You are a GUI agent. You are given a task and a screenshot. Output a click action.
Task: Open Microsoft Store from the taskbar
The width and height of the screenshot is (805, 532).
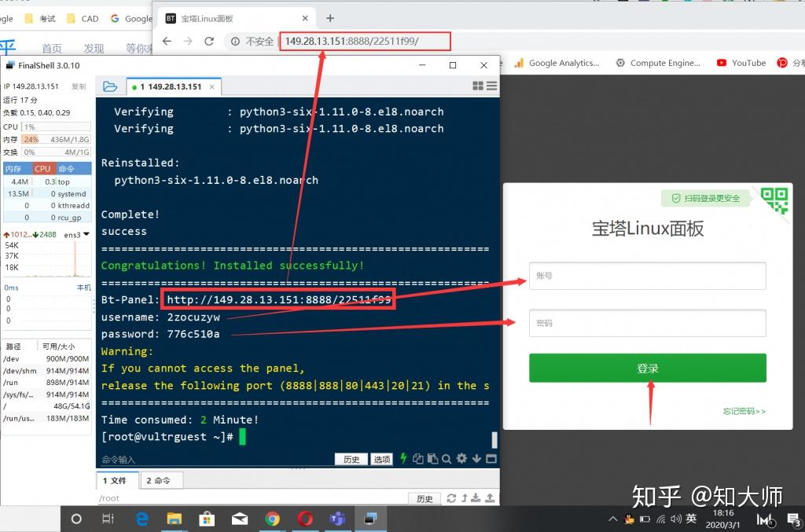coord(207,519)
